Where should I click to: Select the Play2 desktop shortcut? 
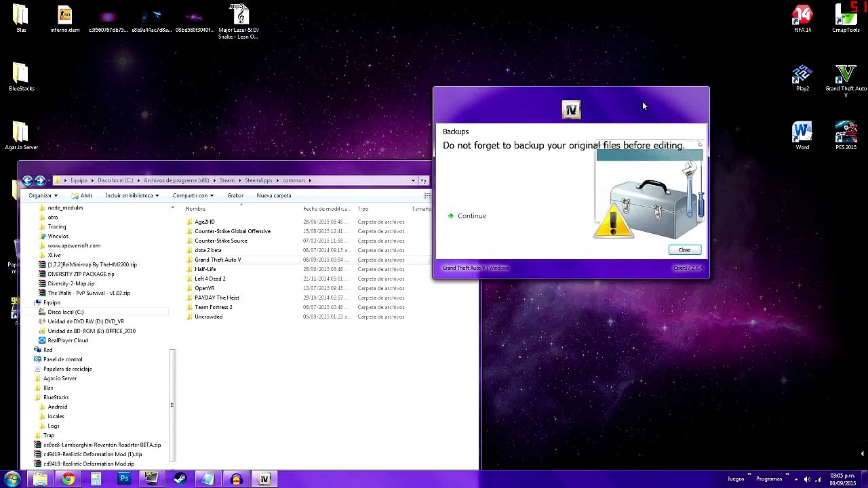click(802, 78)
